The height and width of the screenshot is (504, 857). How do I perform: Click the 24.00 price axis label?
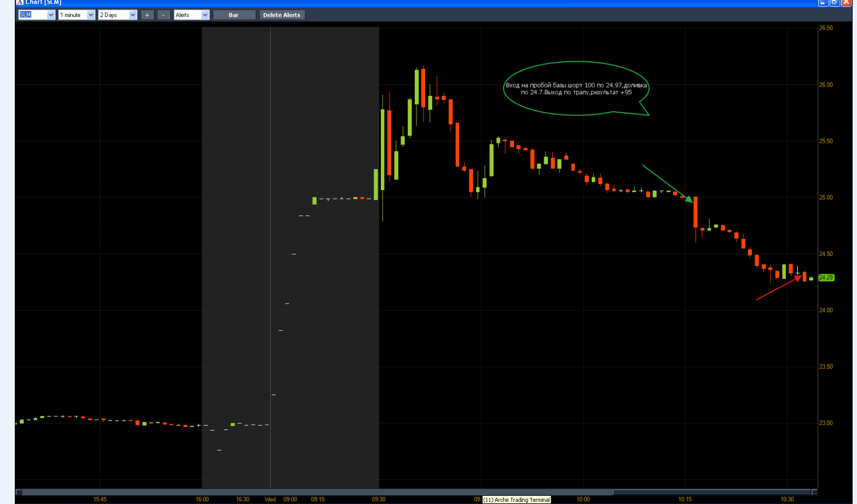click(x=825, y=310)
